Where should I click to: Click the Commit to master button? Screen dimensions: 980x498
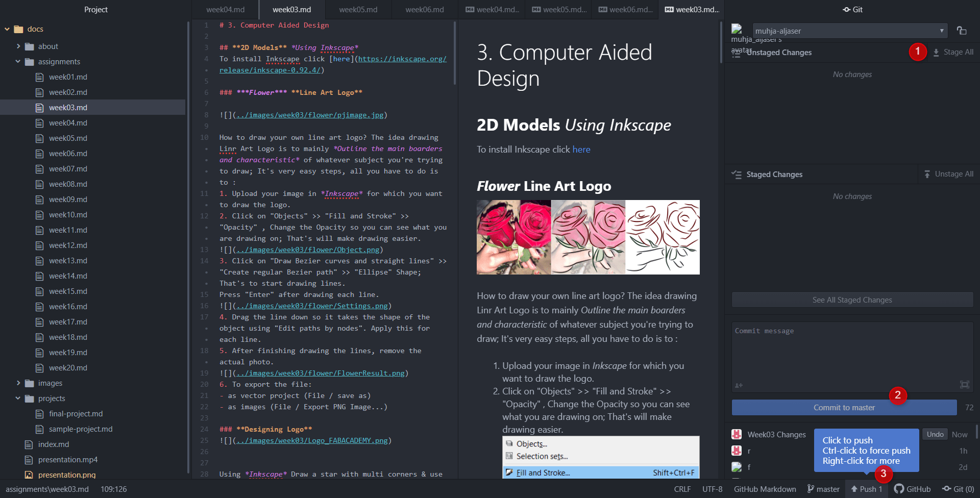[x=844, y=407]
